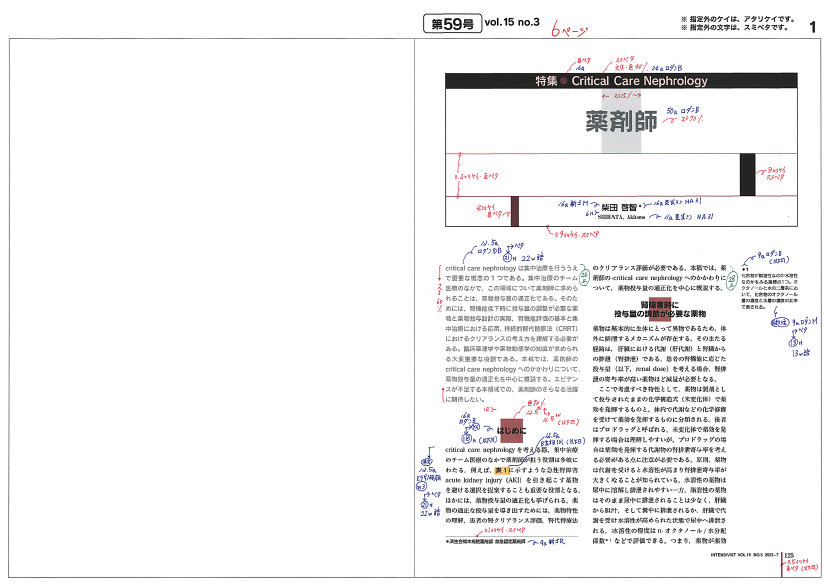Viewport: 837px width, 587px height.
Task: Click the dark red rectangle beside the author
Action: tap(515, 210)
